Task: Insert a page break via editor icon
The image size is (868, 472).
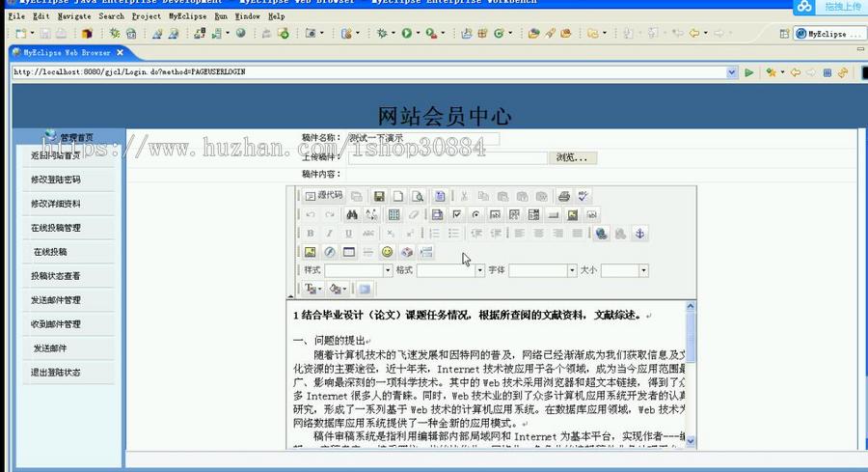Action: coord(426,252)
